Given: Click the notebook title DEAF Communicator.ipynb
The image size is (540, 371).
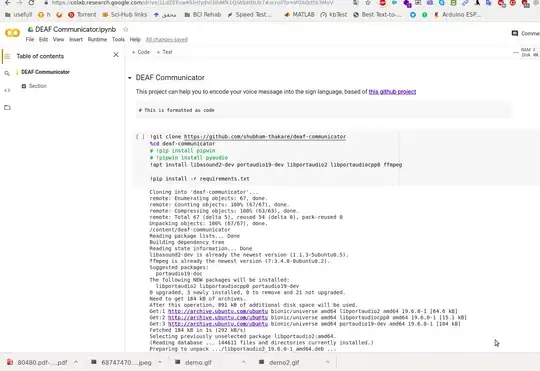Looking at the screenshot, I should (75, 29).
